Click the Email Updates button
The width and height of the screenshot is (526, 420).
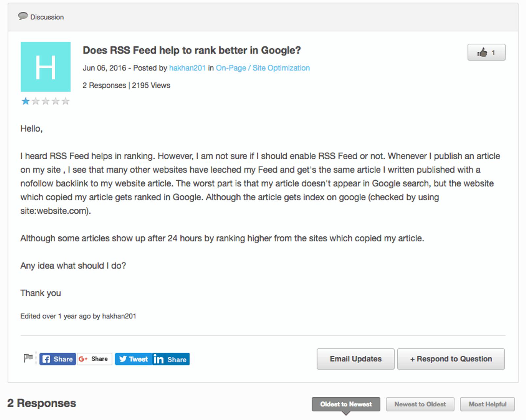coord(355,359)
